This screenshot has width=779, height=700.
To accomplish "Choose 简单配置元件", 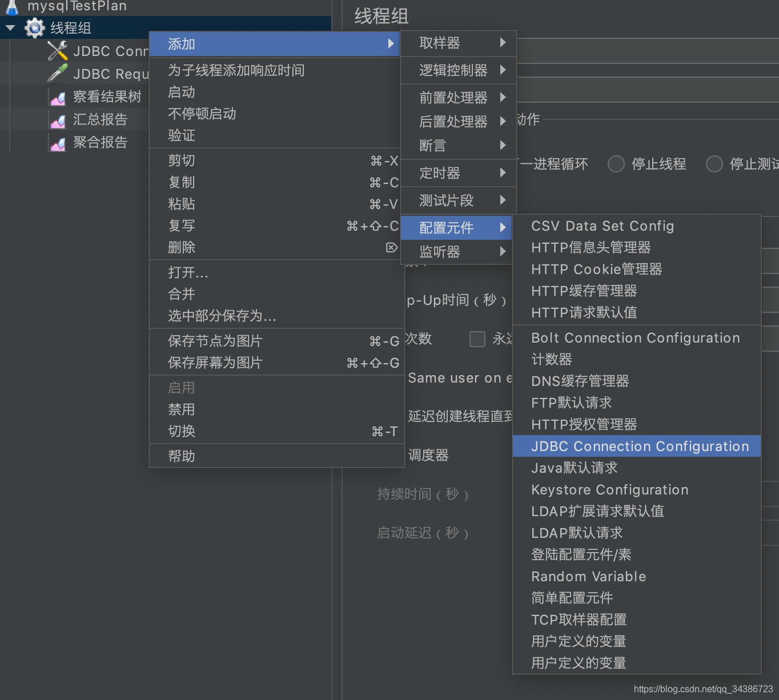I will pos(637,598).
